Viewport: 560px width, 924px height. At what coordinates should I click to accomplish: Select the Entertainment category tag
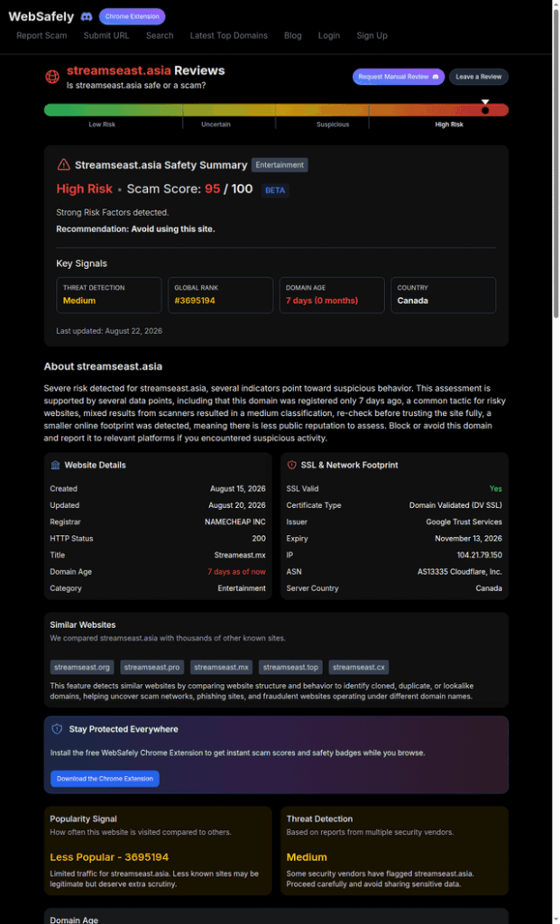pyautogui.click(x=280, y=165)
